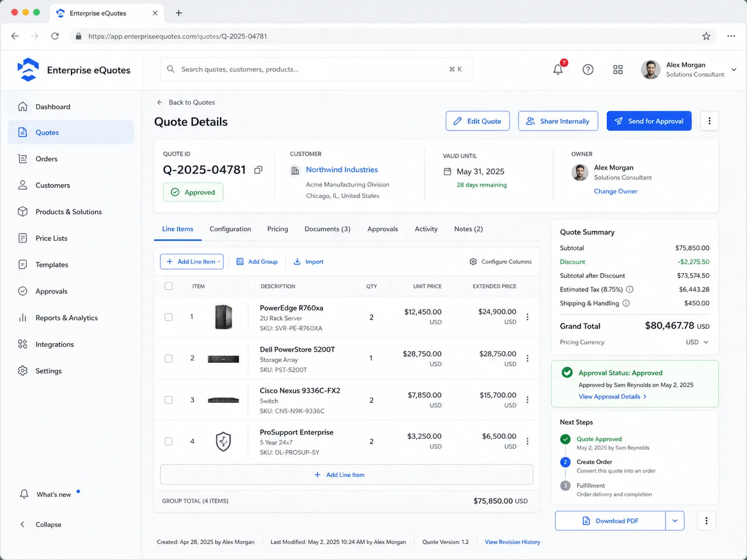This screenshot has height=560, width=747.
Task: Open Reports & Analytics in the sidebar
Action: point(71,318)
